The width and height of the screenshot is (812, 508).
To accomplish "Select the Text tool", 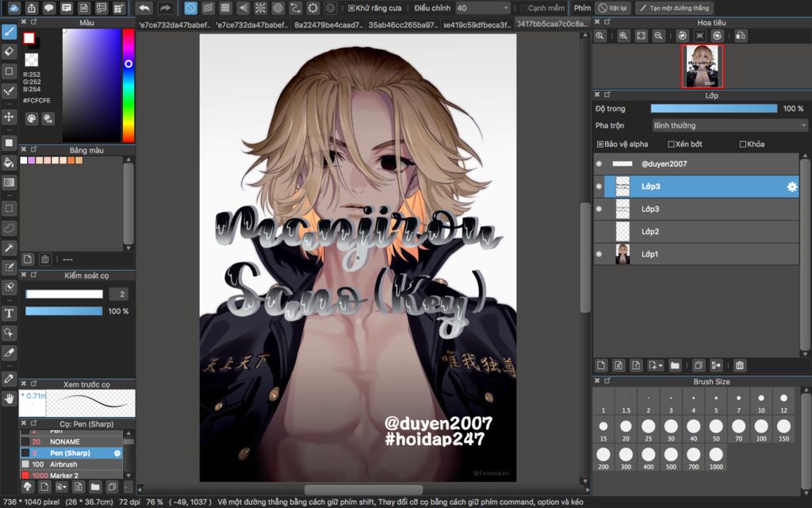I will click(9, 313).
